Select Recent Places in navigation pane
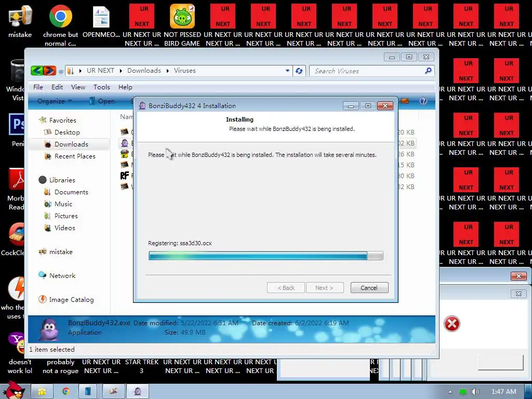Screen dimensions: 532x399 [75, 156]
